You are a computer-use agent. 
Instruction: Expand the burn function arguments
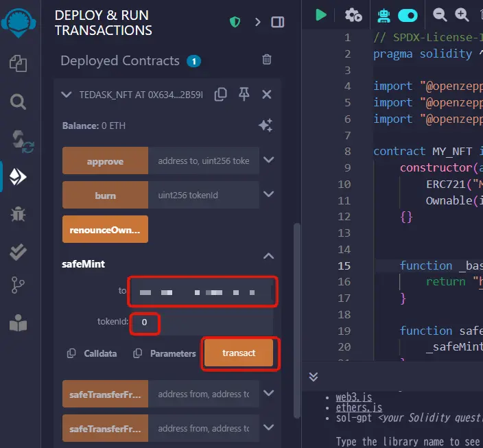pyautogui.click(x=269, y=194)
